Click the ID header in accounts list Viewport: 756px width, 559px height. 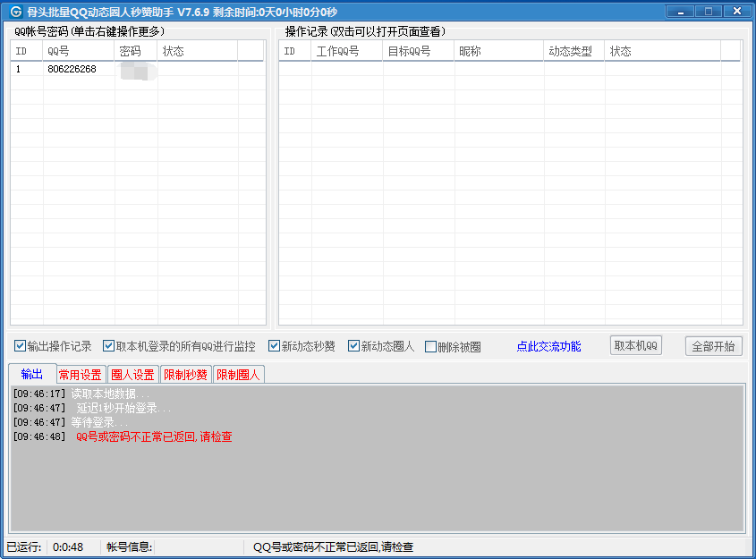coord(27,51)
